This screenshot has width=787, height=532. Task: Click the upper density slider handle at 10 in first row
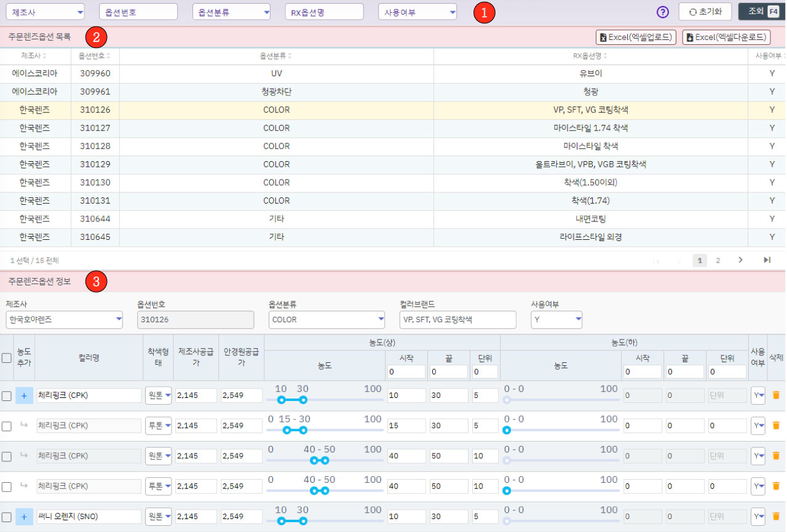281,400
